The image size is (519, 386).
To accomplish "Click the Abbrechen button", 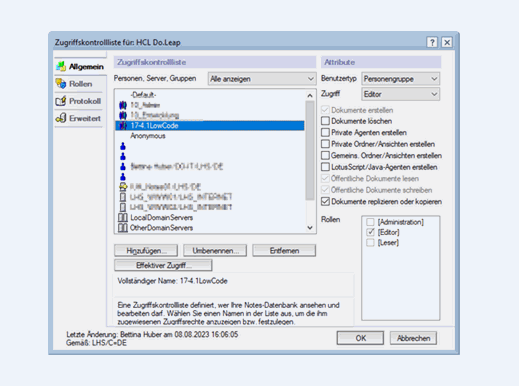I will [x=413, y=338].
